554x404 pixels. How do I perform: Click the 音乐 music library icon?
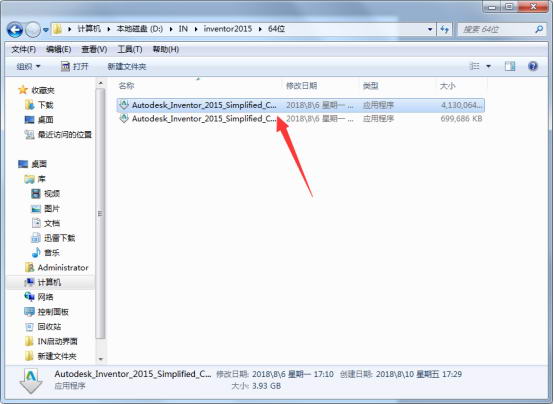click(36, 252)
